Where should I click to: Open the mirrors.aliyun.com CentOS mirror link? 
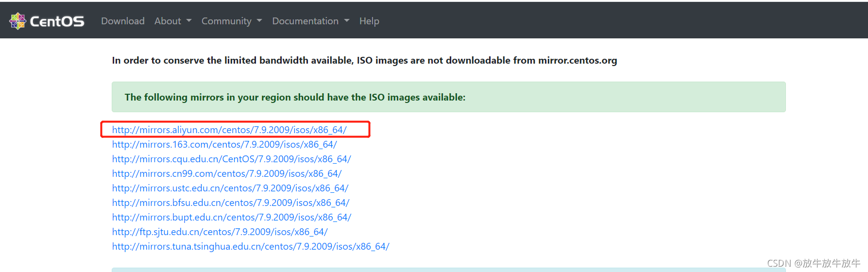(x=229, y=130)
